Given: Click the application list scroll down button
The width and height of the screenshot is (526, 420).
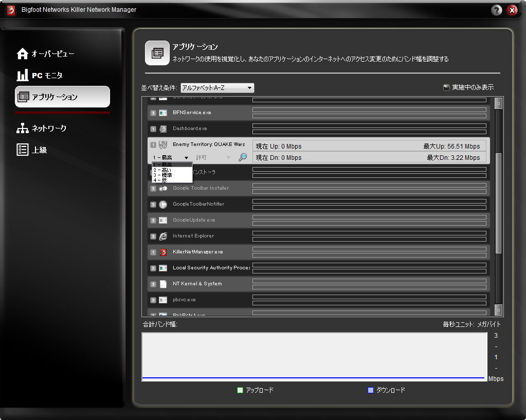Looking at the screenshot, I should point(499,310).
